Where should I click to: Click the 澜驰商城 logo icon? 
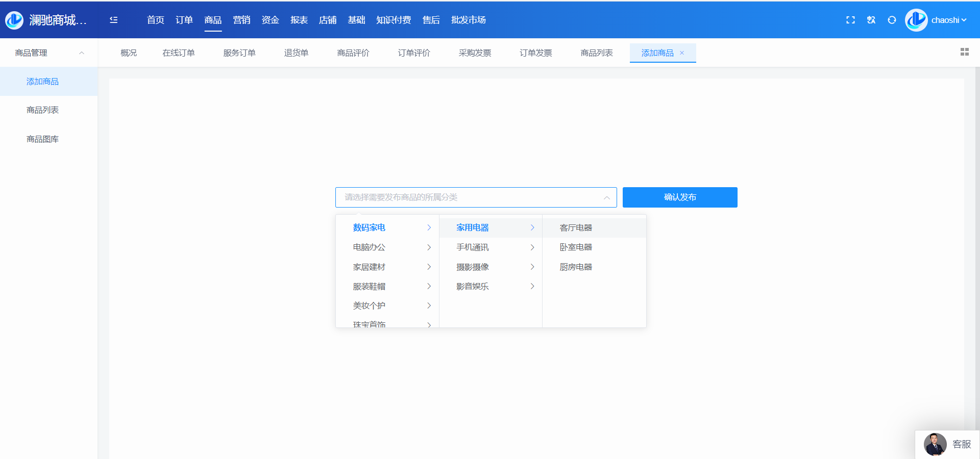14,20
